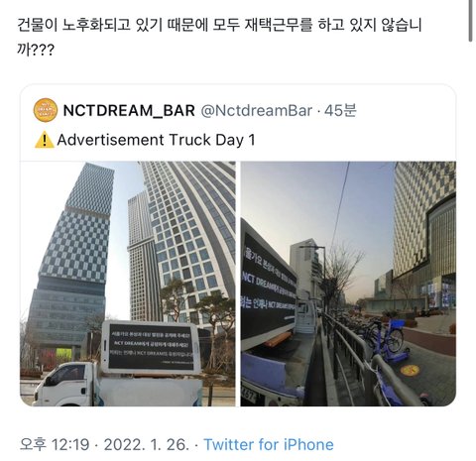Viewport: 476px width, 461px height.
Task: Tap the blue bicycle in the right photo
Action: (x=387, y=339)
